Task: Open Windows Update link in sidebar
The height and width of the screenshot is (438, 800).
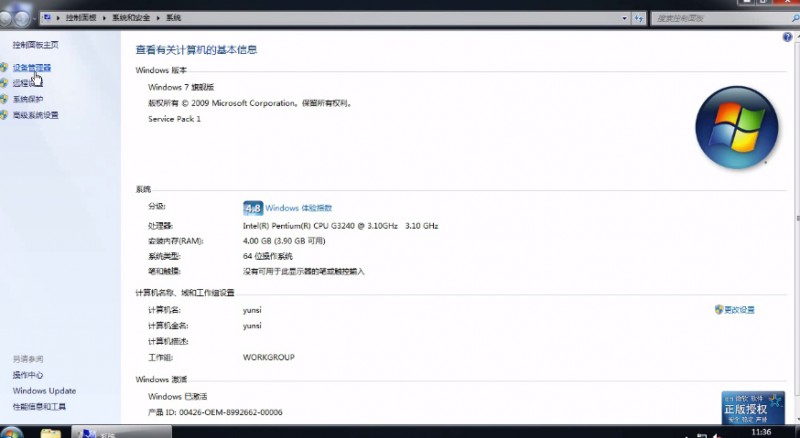Action: click(x=44, y=391)
